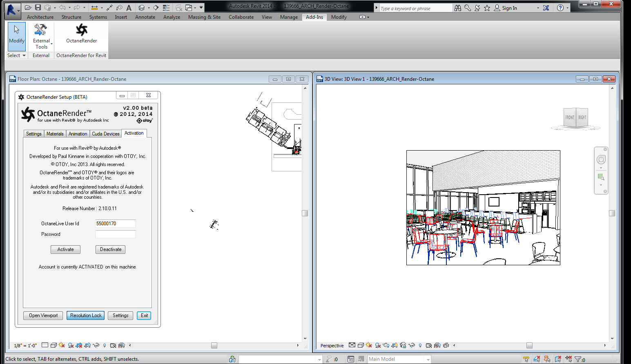Toggle Select Underlay Elements in status bar
The height and width of the screenshot is (364, 631).
coord(537,359)
